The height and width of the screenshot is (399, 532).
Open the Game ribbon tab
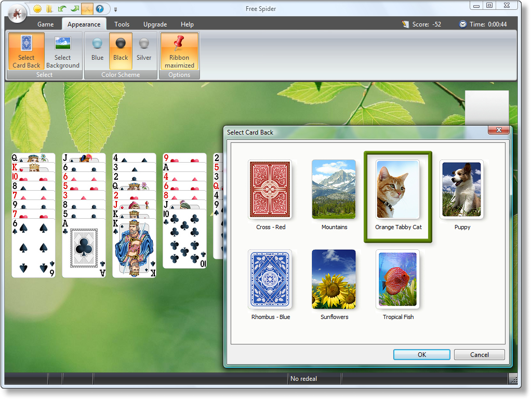(46, 24)
